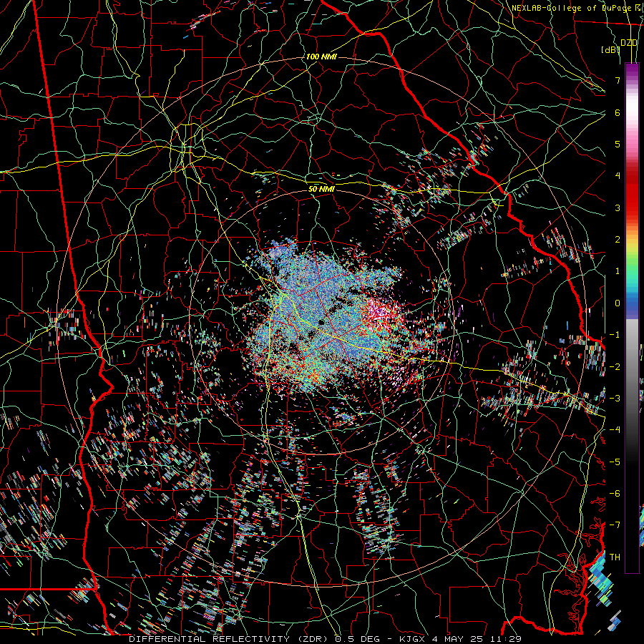This screenshot has width=644, height=644.
Task: Select the "3" value on the color scale
Action: click(x=618, y=208)
